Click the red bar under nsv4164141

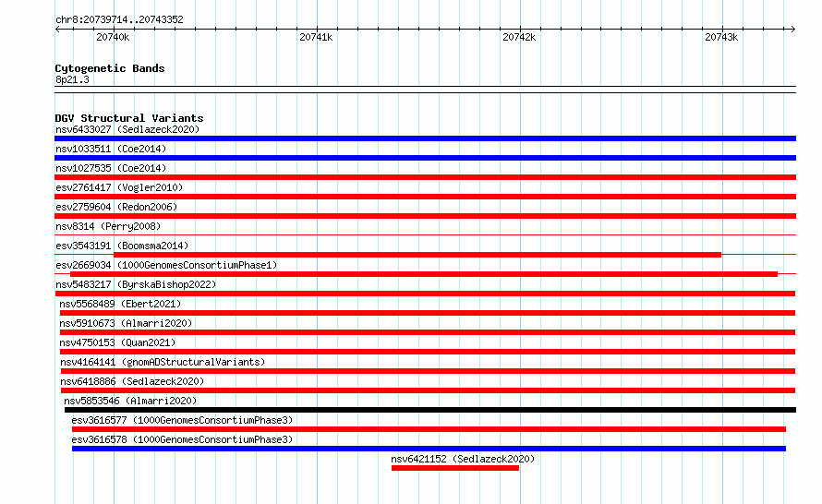coord(428,371)
